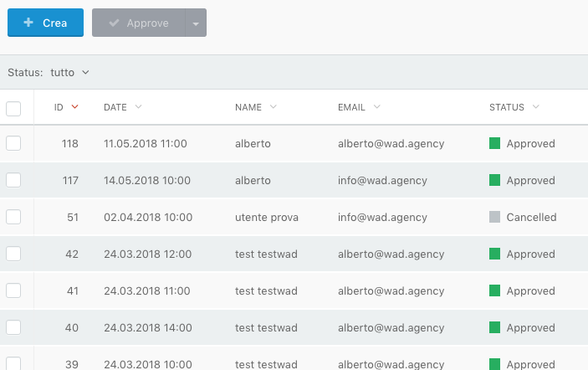The image size is (588, 370).
Task: Click the gray Cancelled status square for booking 51
Action: [x=495, y=217]
